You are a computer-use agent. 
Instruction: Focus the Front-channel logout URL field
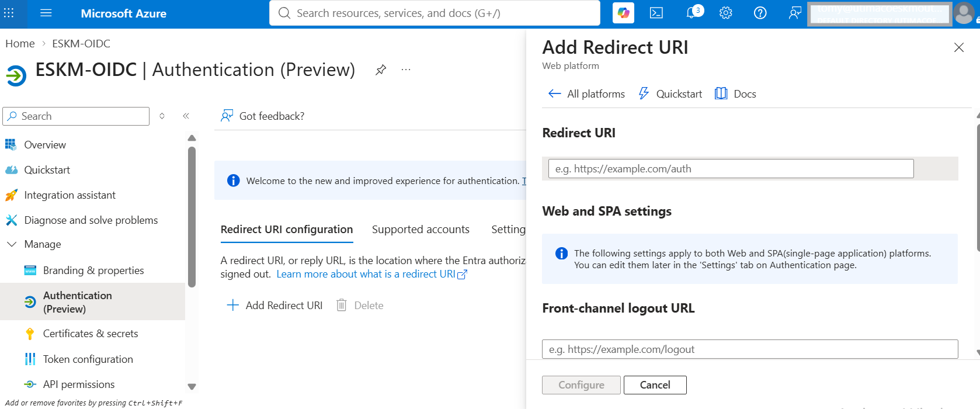click(750, 349)
